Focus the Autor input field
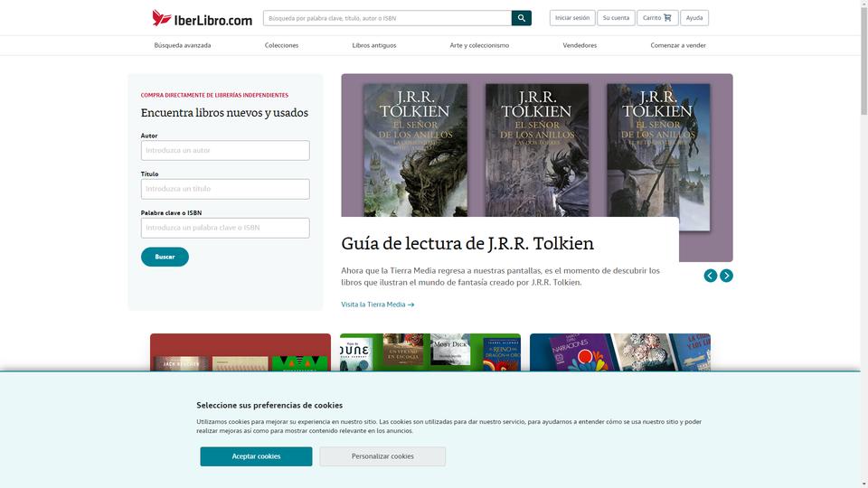Image resolution: width=868 pixels, height=488 pixels. [225, 151]
